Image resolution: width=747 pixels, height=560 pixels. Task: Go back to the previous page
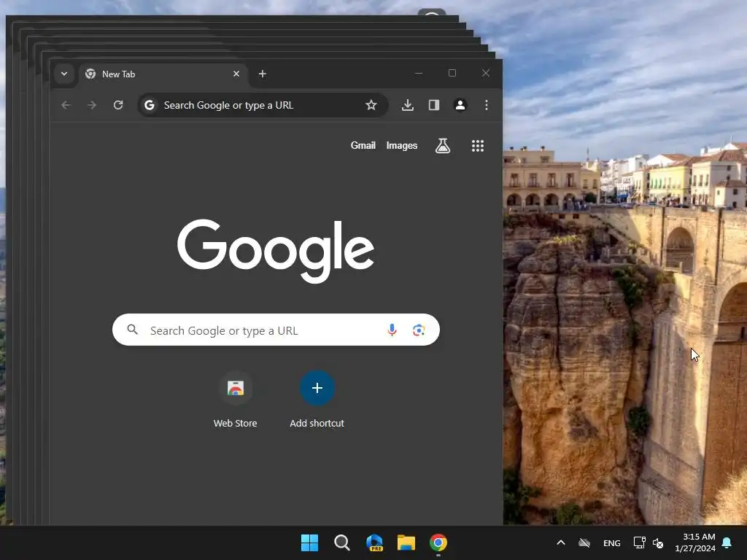66,105
